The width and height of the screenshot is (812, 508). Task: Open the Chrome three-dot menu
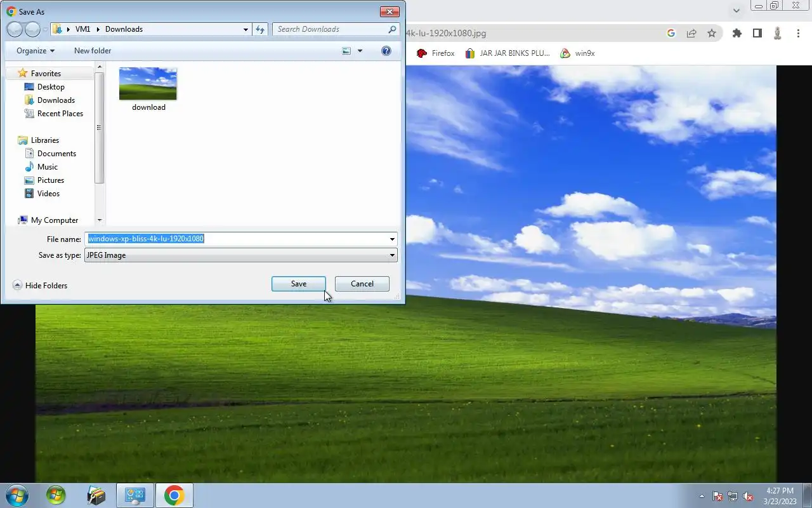click(798, 33)
